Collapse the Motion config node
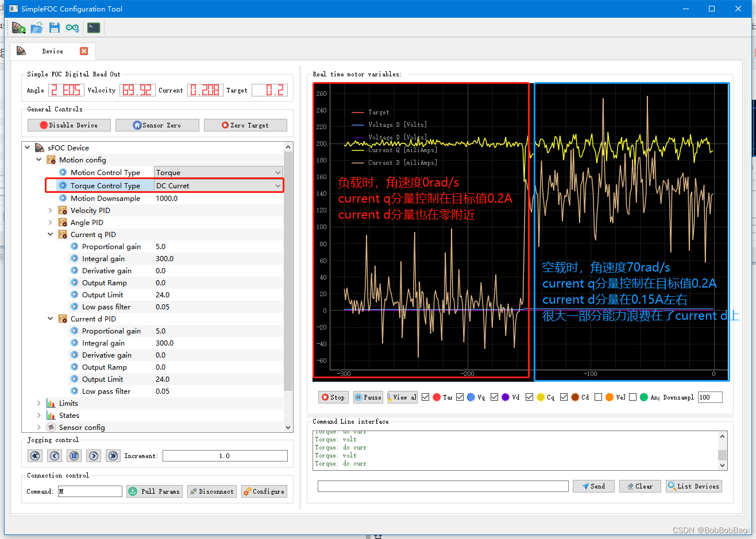756x539 pixels. click(x=39, y=160)
